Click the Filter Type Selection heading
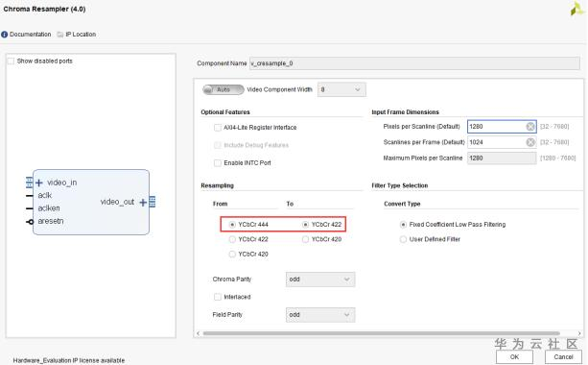The height and width of the screenshot is (365, 588). (400, 185)
